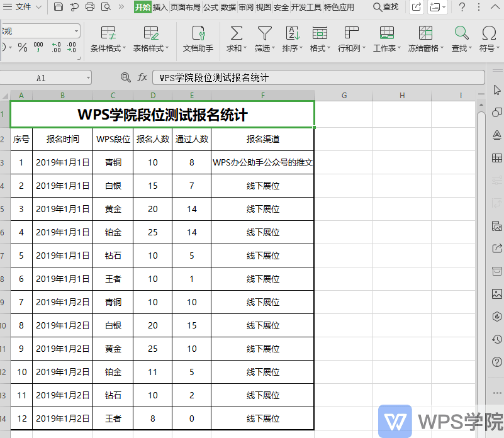Open the Help question mark icon
Screen dimensions: 504x438
point(462,7)
